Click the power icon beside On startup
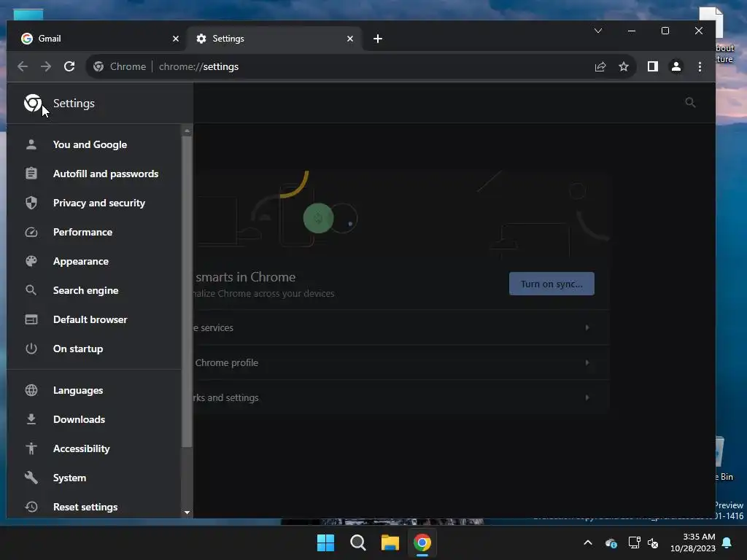The width and height of the screenshot is (747, 560). point(31,349)
